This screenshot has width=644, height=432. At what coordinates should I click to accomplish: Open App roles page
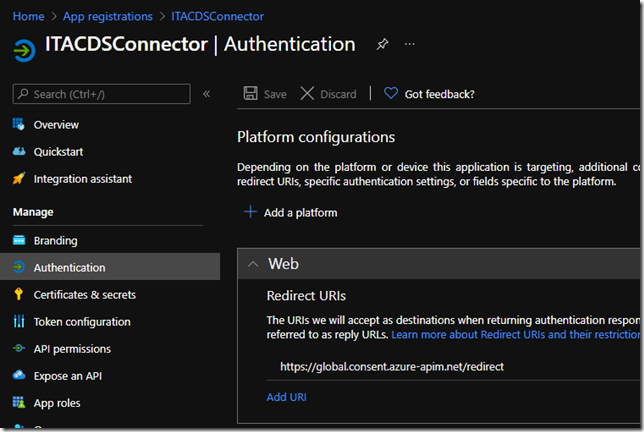(57, 403)
